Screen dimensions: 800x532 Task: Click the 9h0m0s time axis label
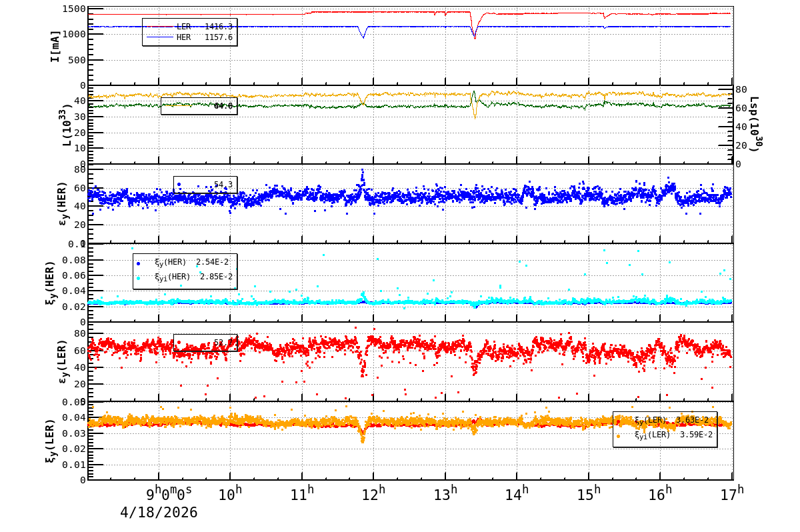pos(169,495)
